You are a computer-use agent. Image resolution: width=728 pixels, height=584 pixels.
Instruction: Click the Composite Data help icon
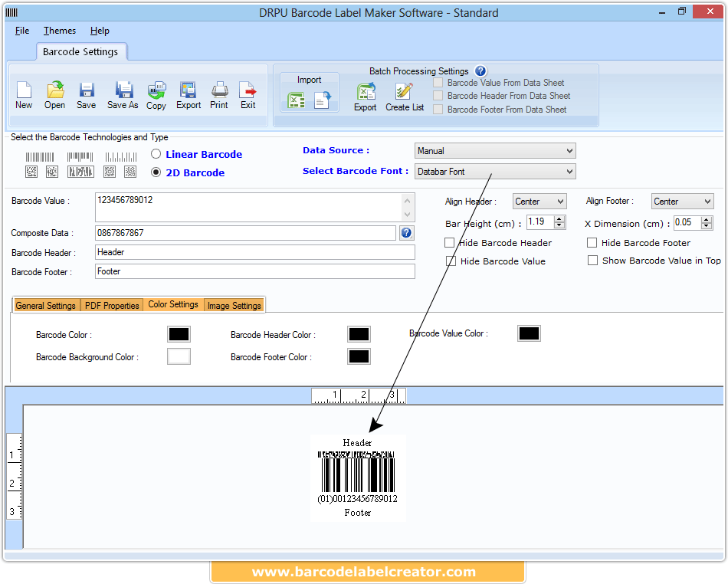406,233
